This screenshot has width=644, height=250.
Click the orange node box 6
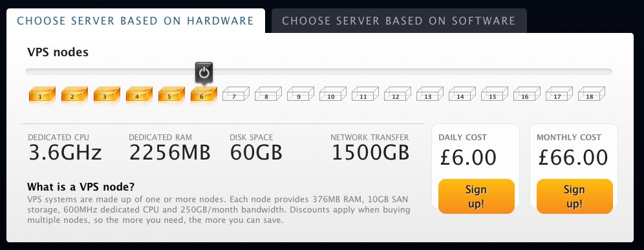204,94
